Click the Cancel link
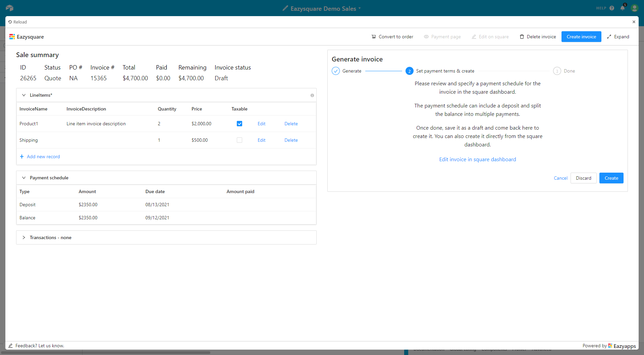 pyautogui.click(x=560, y=178)
